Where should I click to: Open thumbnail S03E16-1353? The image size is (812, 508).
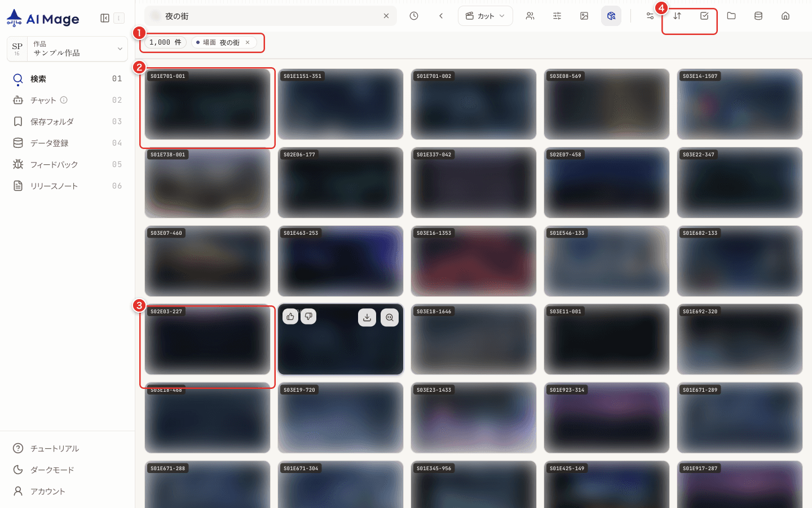pos(474,261)
